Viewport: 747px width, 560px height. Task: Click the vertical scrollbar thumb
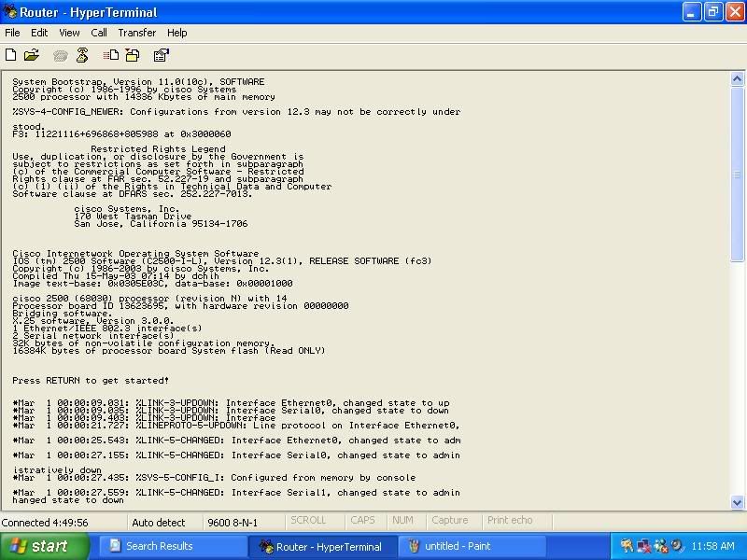pyautogui.click(x=737, y=175)
